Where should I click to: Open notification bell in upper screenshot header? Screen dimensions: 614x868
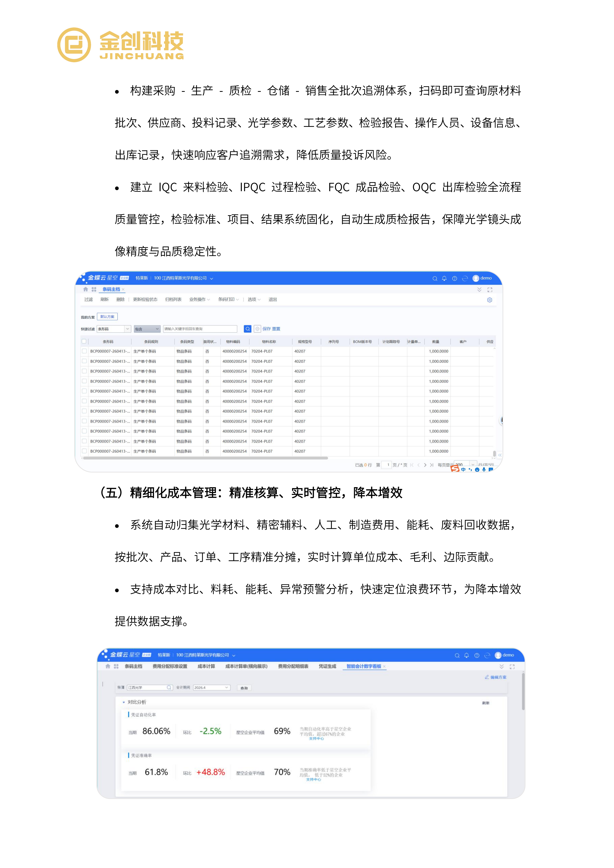(445, 279)
